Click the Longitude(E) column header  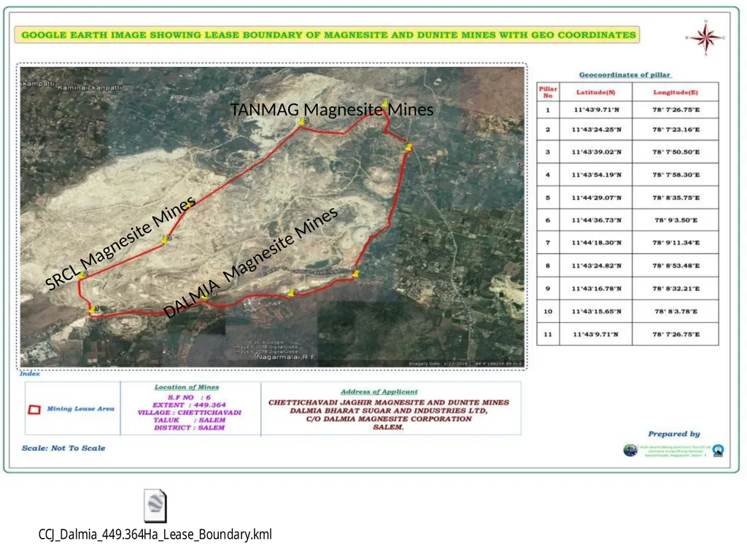coord(676,92)
